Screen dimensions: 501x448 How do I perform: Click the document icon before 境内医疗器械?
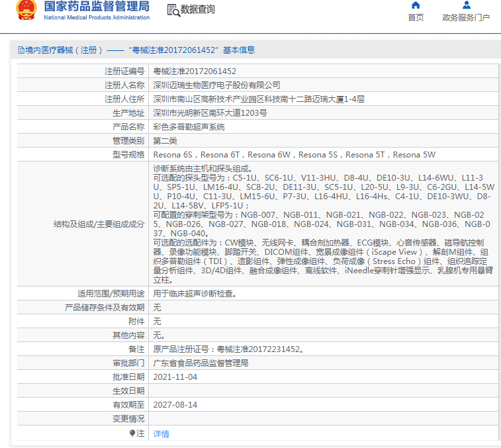(x=21, y=50)
